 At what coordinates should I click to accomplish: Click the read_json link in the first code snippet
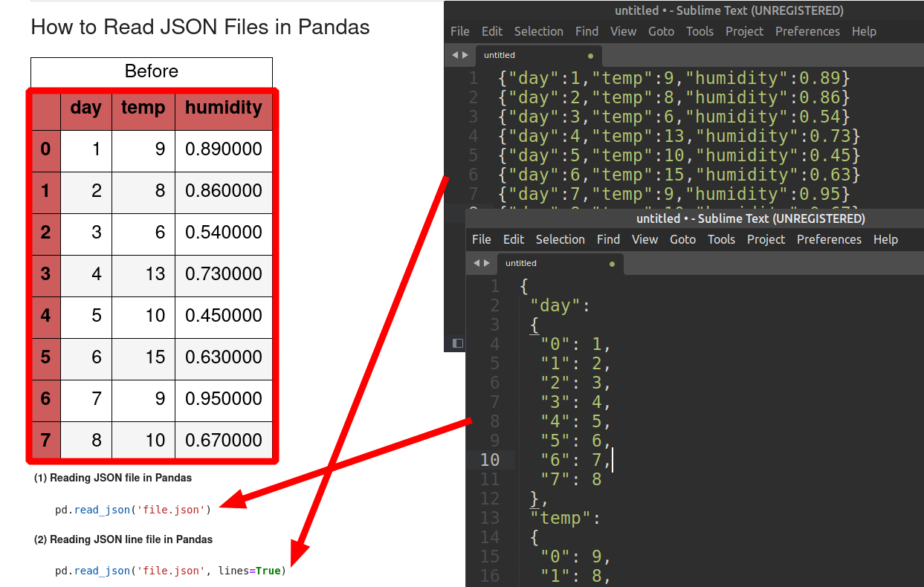click(x=101, y=510)
